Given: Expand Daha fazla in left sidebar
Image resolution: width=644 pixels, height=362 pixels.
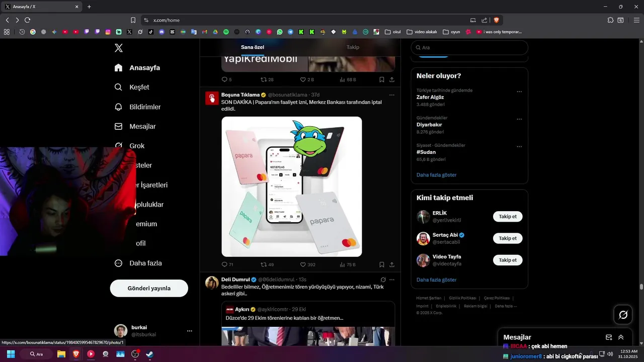Looking at the screenshot, I should [138, 263].
